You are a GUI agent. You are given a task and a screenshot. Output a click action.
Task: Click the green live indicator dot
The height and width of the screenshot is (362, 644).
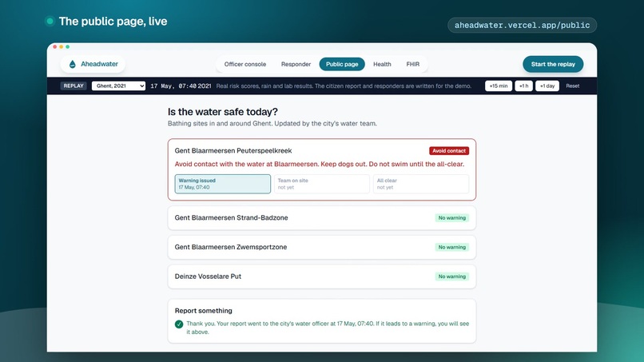(x=50, y=21)
